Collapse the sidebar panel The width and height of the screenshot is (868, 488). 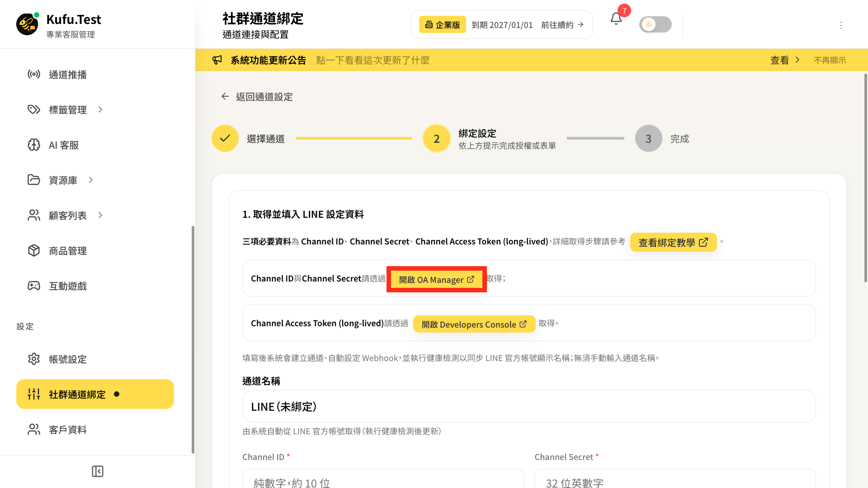tap(98, 471)
